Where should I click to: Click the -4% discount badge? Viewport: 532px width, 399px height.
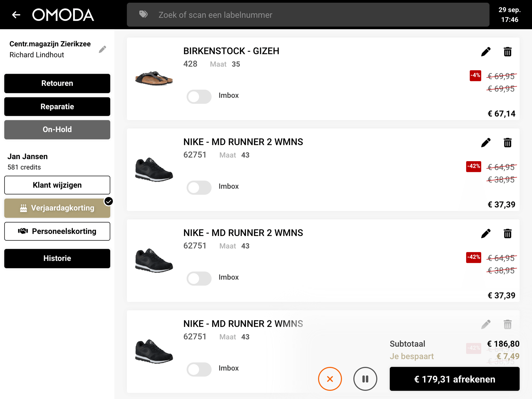(x=475, y=76)
